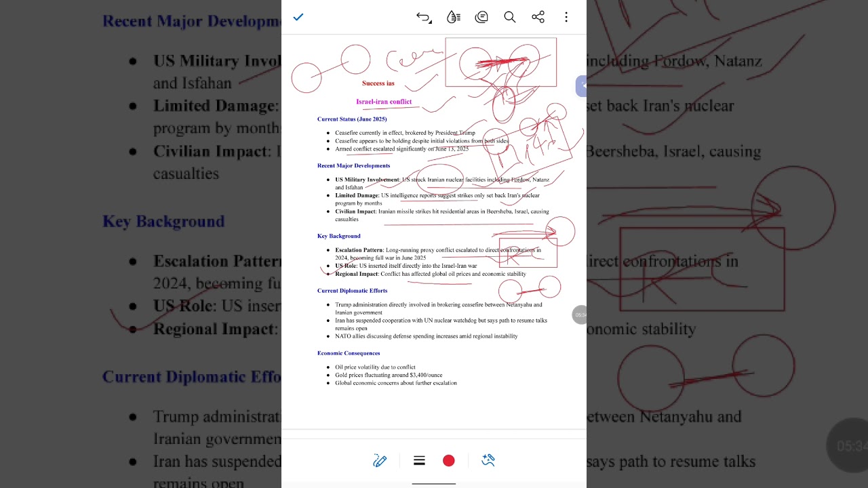Click 'Current Status (June 2025)' heading
The image size is (868, 488).
pyautogui.click(x=352, y=119)
